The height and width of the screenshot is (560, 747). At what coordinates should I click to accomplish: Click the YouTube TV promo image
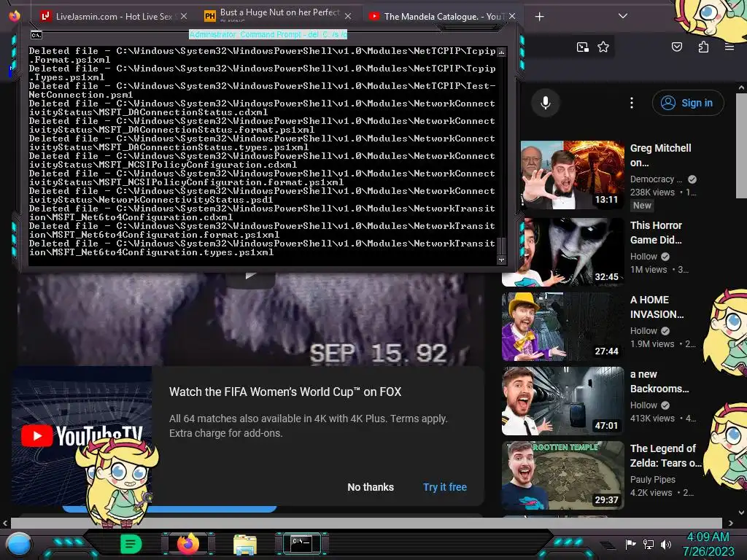[x=82, y=436]
